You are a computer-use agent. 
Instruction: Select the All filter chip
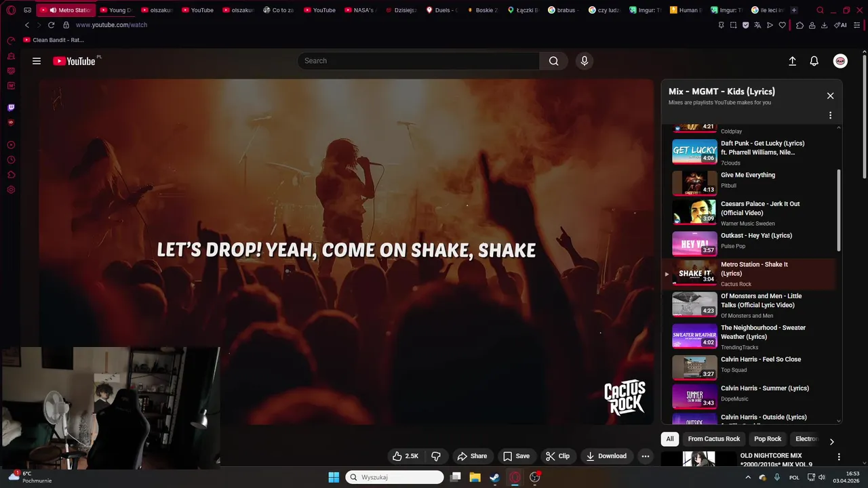click(670, 439)
